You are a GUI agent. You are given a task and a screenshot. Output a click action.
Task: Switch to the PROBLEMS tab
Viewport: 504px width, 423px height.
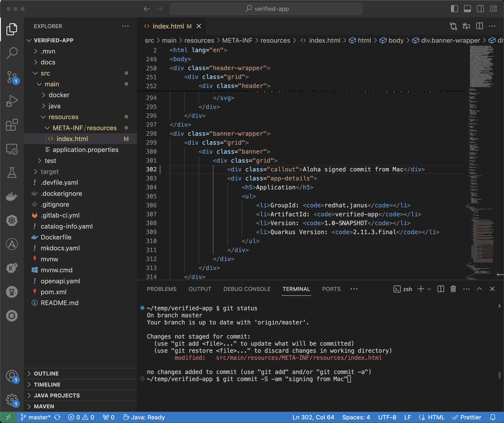coord(162,289)
